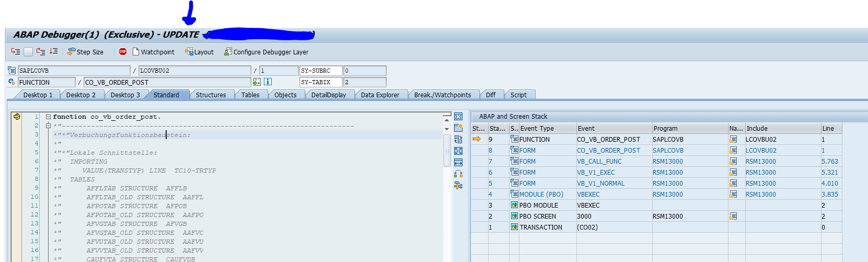Click the Event Type column header
This screenshot has width=868, height=262.
tap(548, 128)
